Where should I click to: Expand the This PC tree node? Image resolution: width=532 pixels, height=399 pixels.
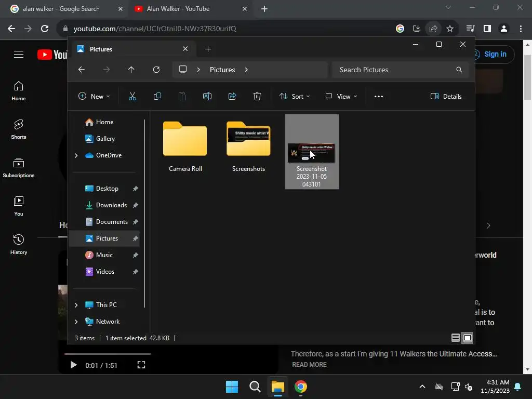76,305
